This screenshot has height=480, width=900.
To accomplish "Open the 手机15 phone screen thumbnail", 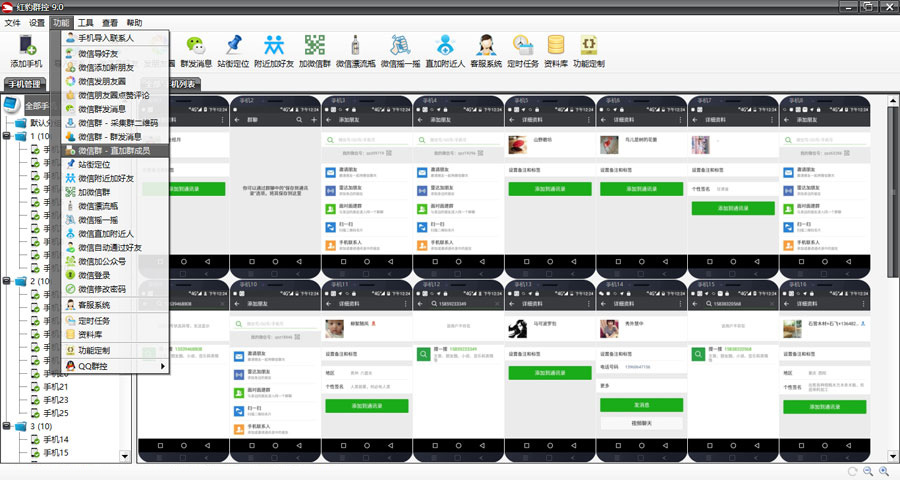I will pyautogui.click(x=733, y=370).
